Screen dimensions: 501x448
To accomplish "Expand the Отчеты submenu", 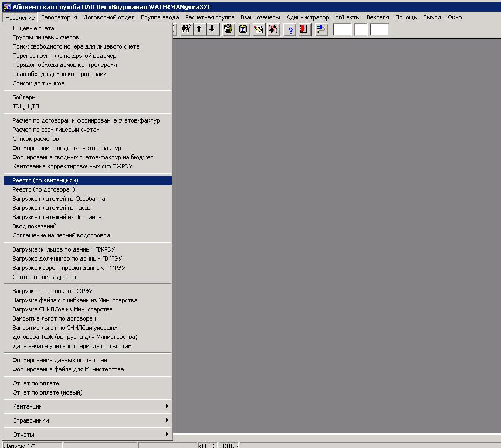I will (87, 435).
